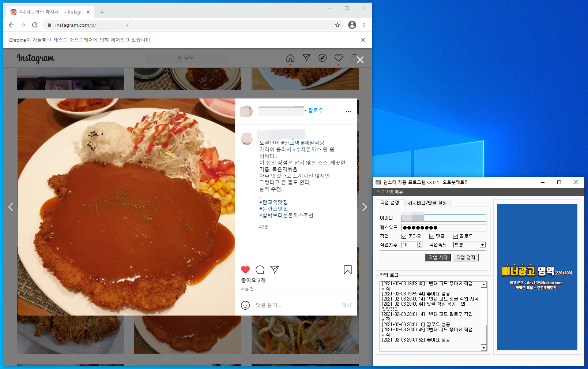Viewport: 588px width, 369px height.
Task: Dismiss the automated test software notice
Action: 363,40
